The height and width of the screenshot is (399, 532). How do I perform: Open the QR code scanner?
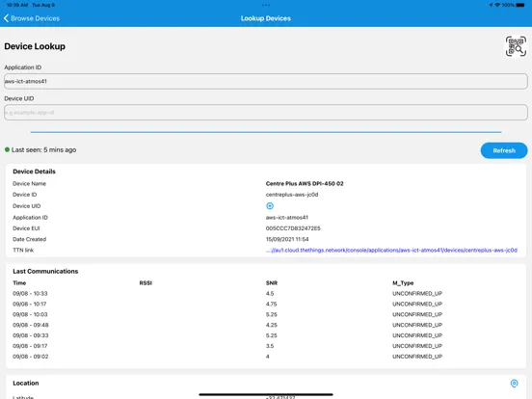pos(516,46)
